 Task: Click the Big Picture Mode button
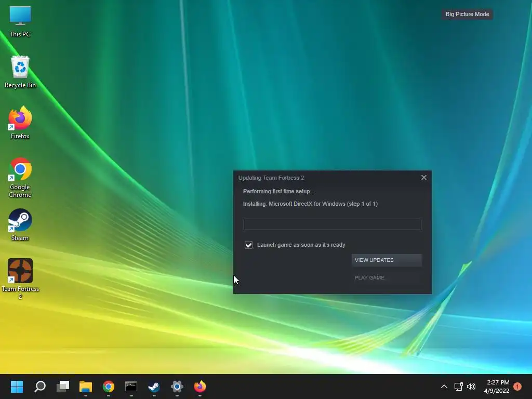[x=467, y=14]
